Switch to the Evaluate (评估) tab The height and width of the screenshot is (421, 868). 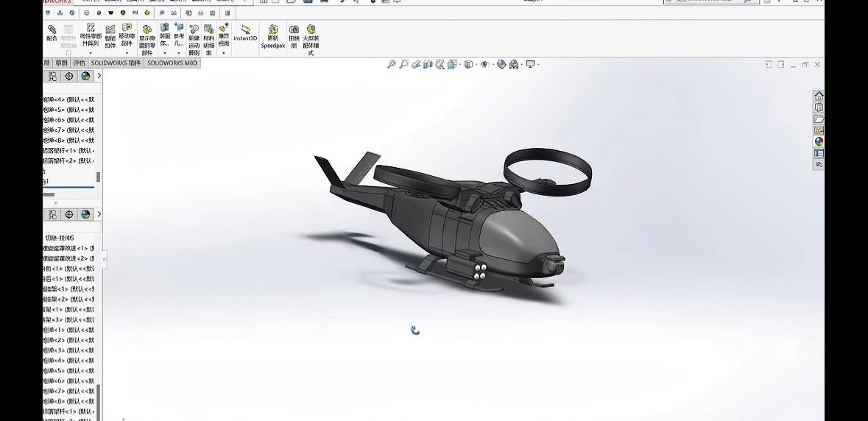[x=80, y=63]
